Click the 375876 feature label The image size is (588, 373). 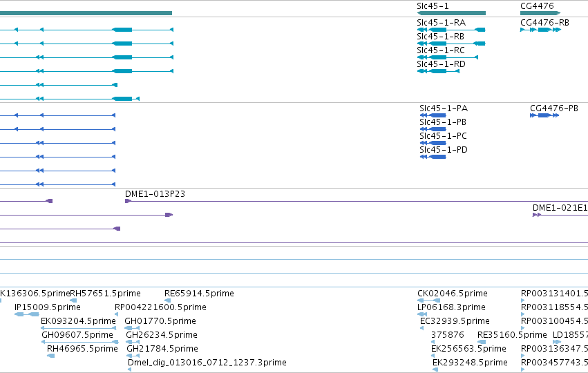pyautogui.click(x=447, y=335)
